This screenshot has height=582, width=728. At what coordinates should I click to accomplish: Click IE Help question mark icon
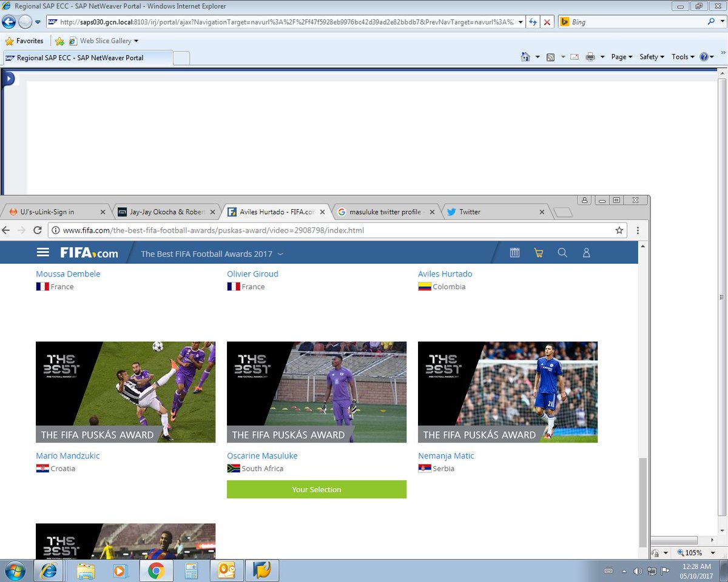[704, 57]
